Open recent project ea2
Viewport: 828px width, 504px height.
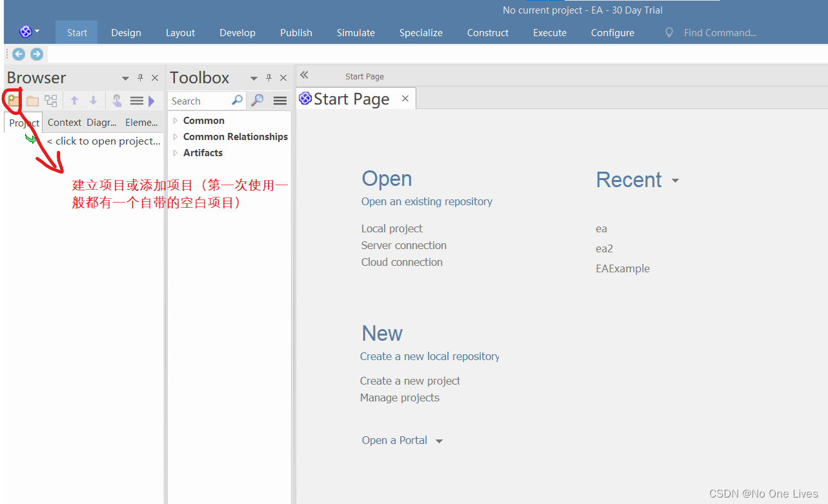(604, 248)
